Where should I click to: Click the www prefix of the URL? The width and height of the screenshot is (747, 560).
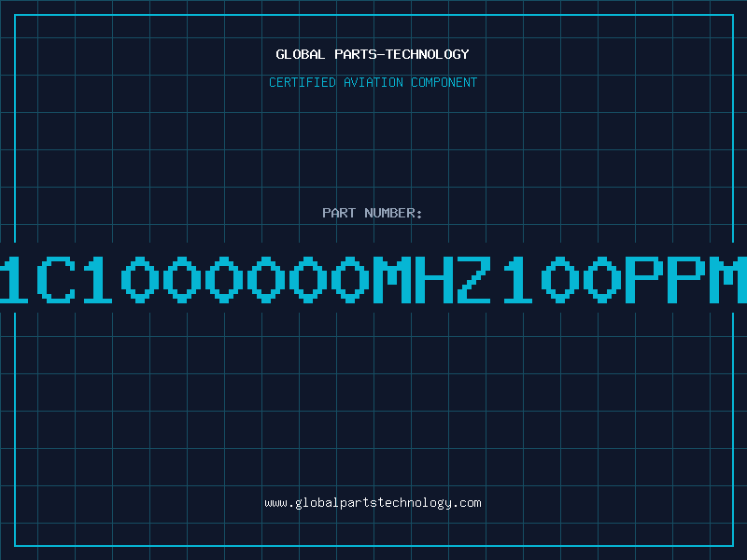click(275, 504)
